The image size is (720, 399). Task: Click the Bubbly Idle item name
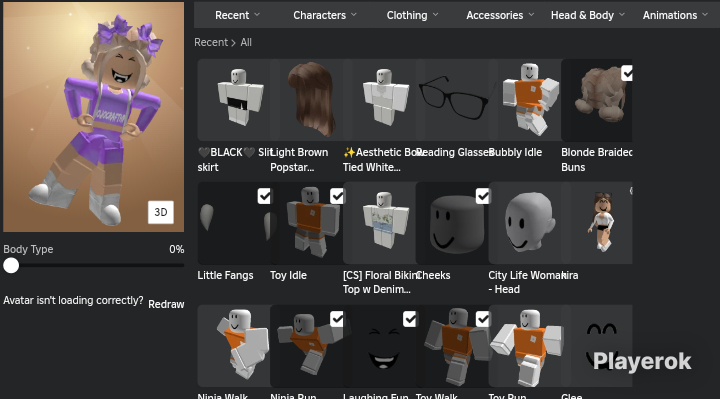pyautogui.click(x=516, y=152)
